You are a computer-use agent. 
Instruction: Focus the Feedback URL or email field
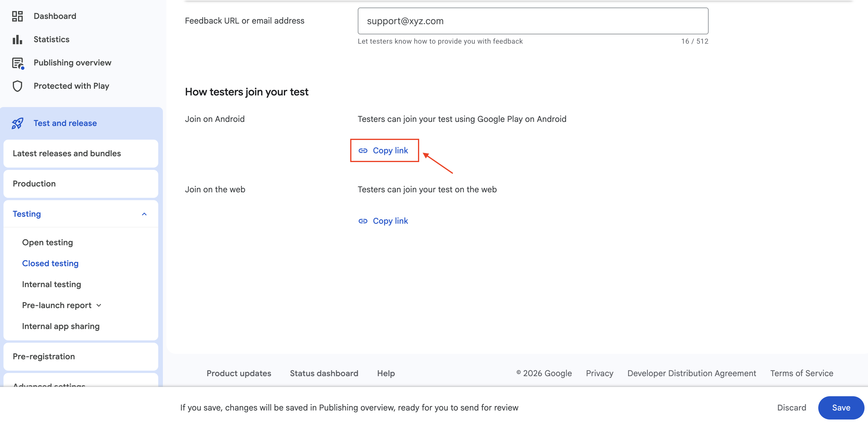coord(533,21)
